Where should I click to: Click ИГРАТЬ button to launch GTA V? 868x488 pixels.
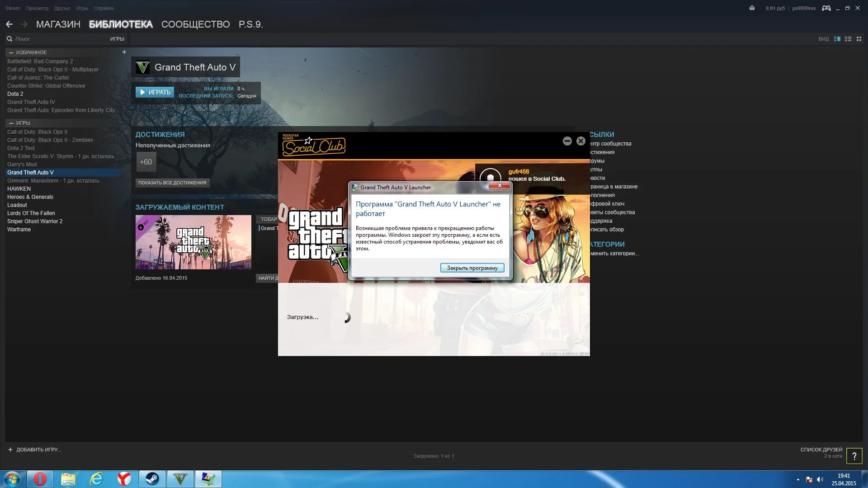click(x=155, y=92)
